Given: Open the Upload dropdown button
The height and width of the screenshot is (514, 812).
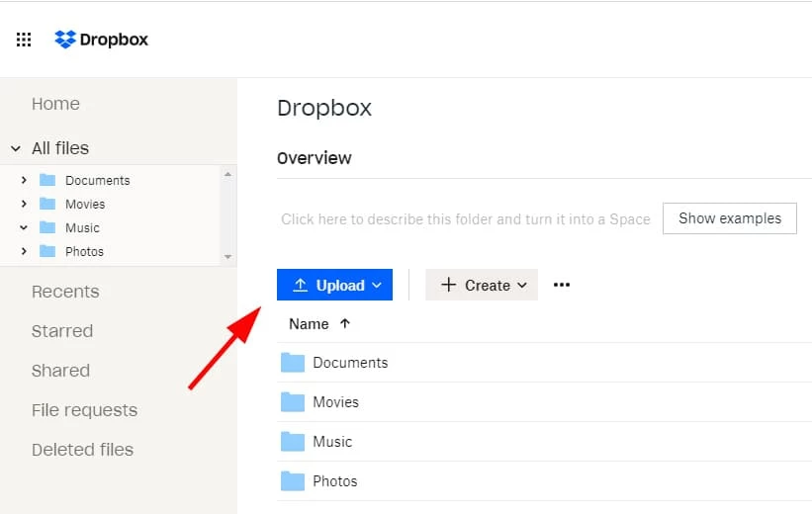Looking at the screenshot, I should coord(334,286).
